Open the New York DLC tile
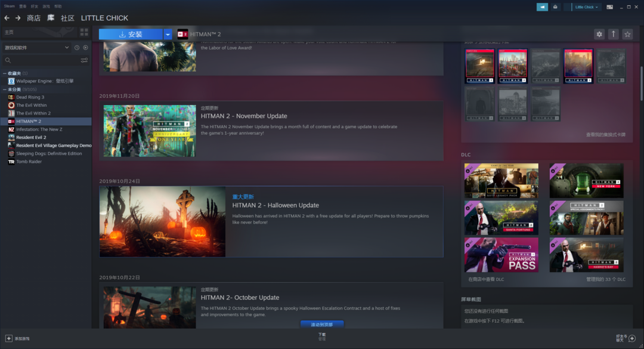 [587, 181]
